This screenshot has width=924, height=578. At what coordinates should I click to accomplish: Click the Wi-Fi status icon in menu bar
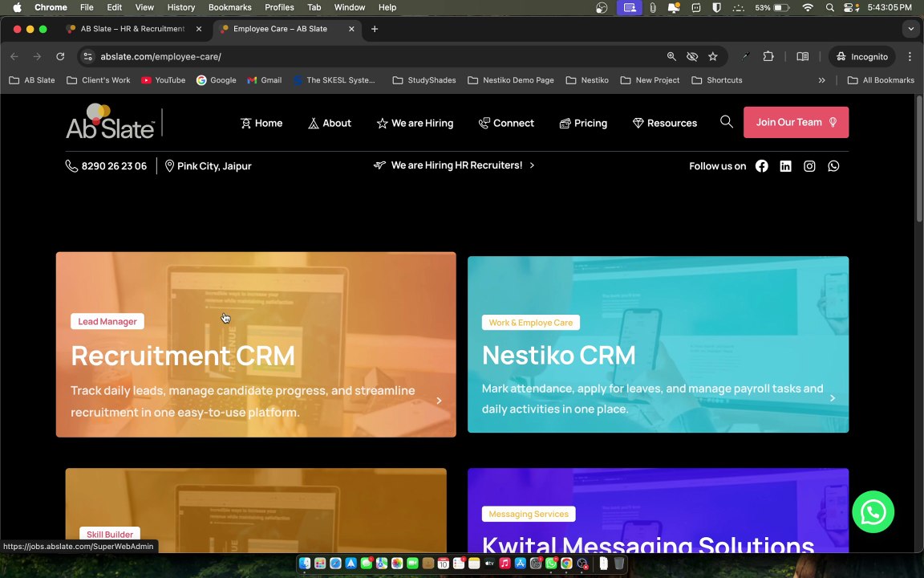tap(808, 8)
